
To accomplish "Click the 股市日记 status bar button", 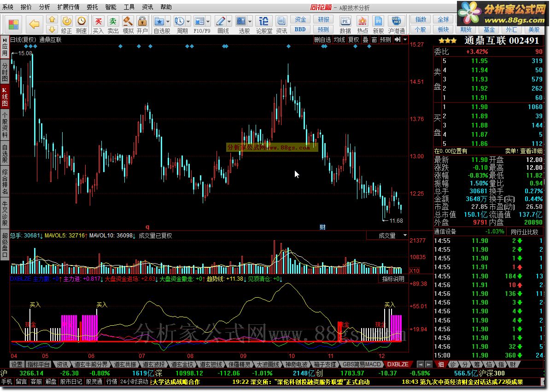I will click(71, 381).
